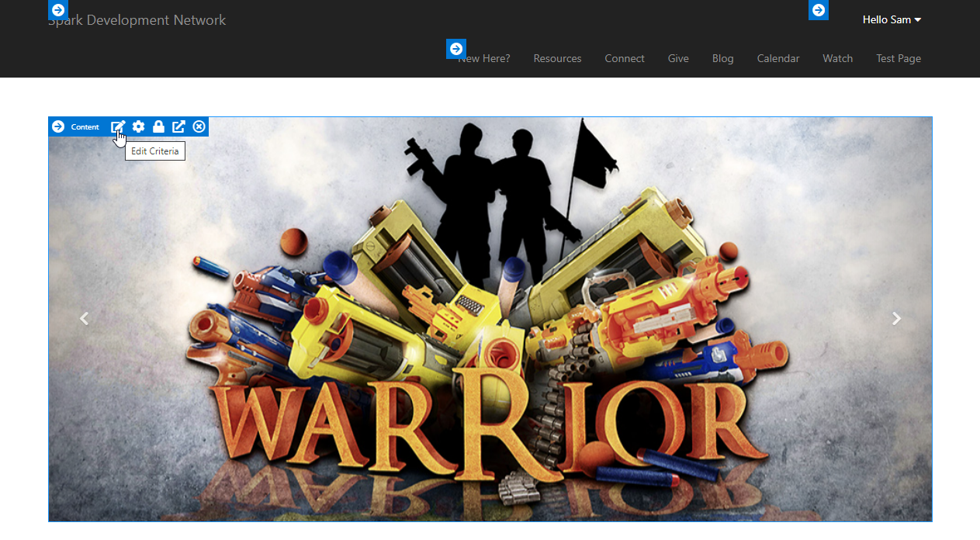
Task: Open the Give menu item
Action: [x=678, y=58]
